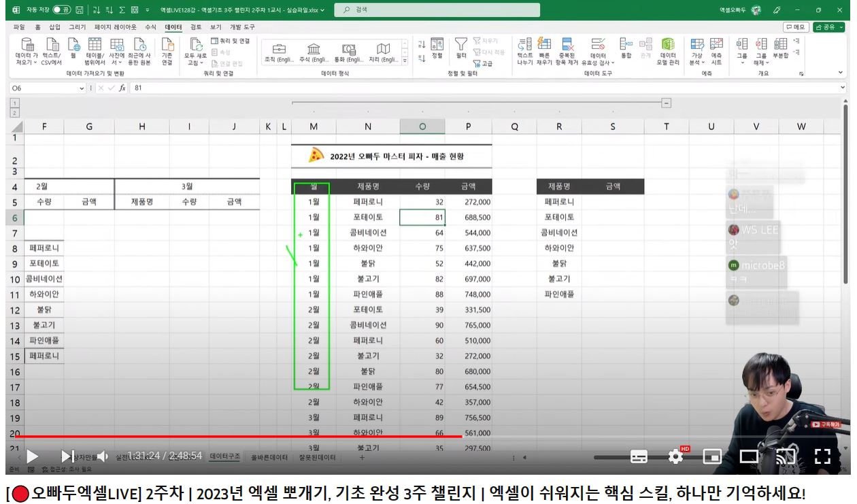Screen dimensions: 857x504
Task: Click the 부분합 (Subtotal) icon
Action: [x=781, y=48]
